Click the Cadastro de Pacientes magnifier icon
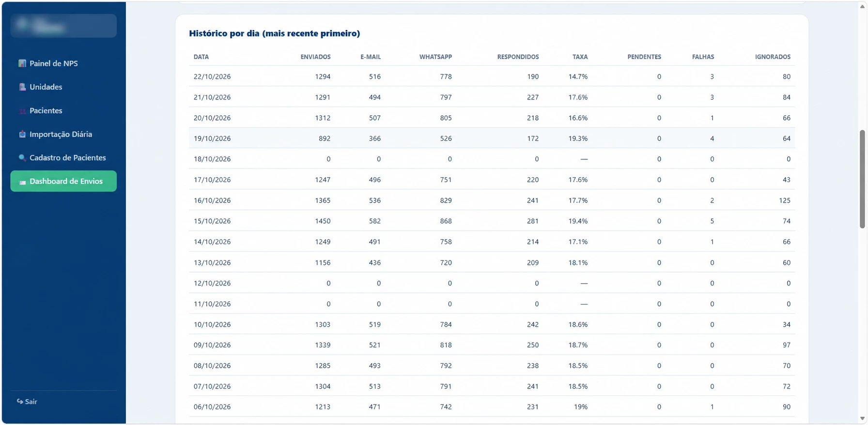The image size is (868, 425). 22,158
